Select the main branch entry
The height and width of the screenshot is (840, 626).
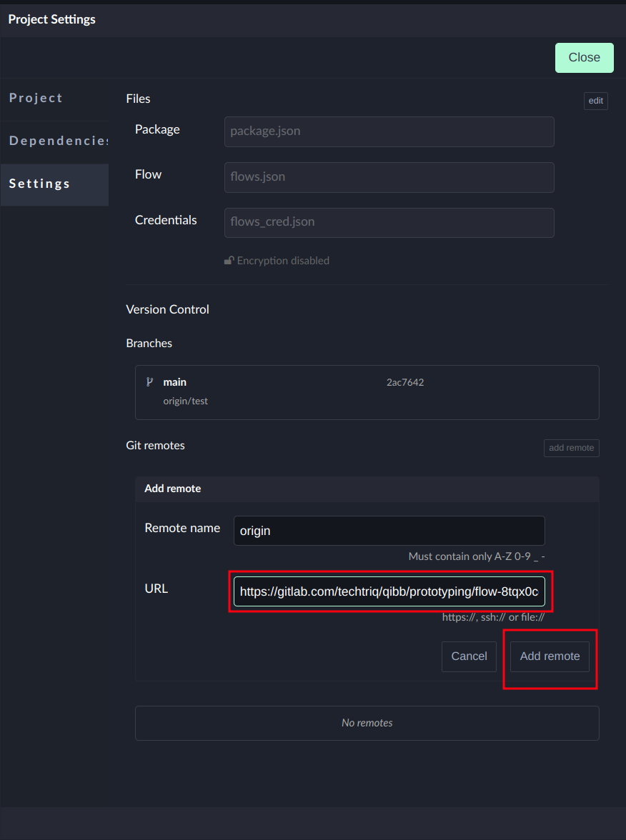pyautogui.click(x=175, y=382)
